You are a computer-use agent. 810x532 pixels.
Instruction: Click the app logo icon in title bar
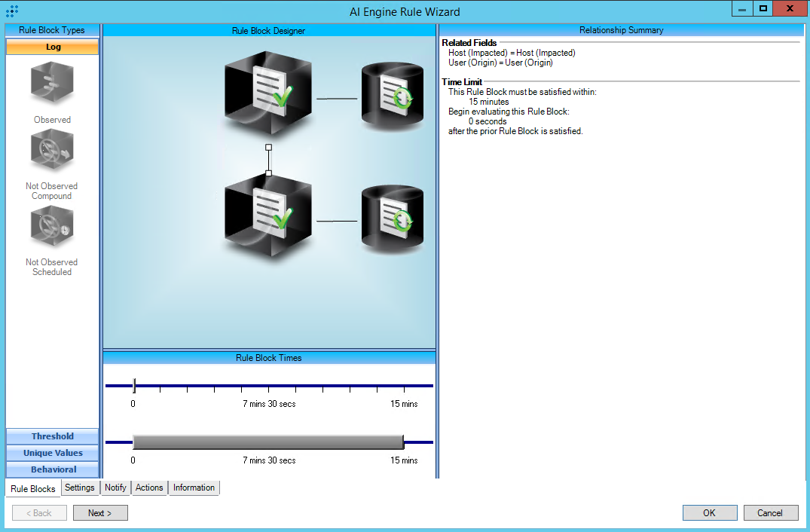[x=12, y=11]
